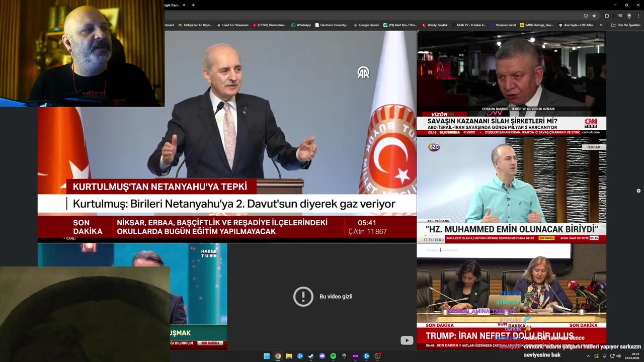Open the volume speaker icon in system tray
Screen dimensions: 644x362
click(618, 356)
